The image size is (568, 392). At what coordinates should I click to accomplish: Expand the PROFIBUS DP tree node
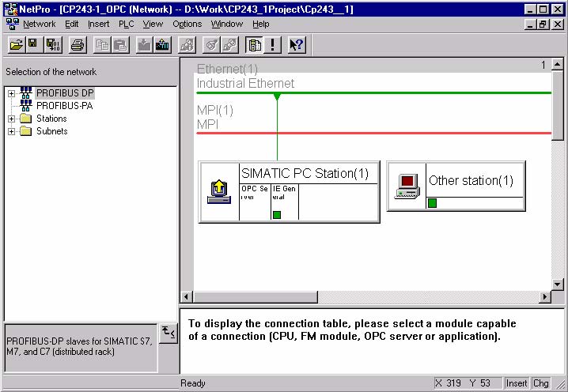pos(11,93)
